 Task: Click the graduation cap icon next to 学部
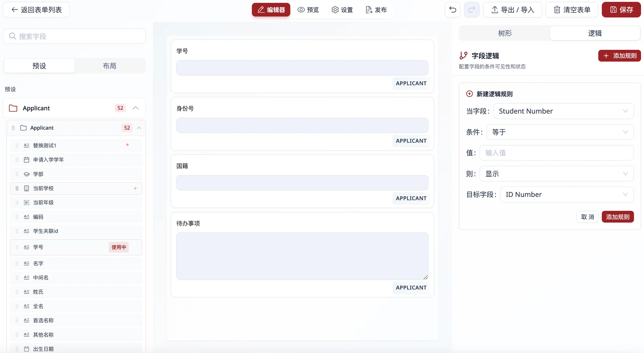tap(27, 174)
